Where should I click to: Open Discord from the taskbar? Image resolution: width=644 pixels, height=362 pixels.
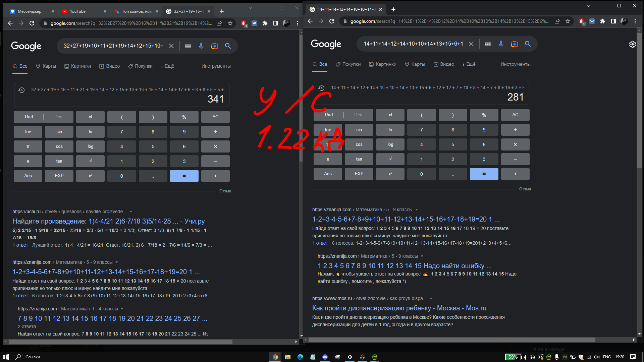click(325, 357)
